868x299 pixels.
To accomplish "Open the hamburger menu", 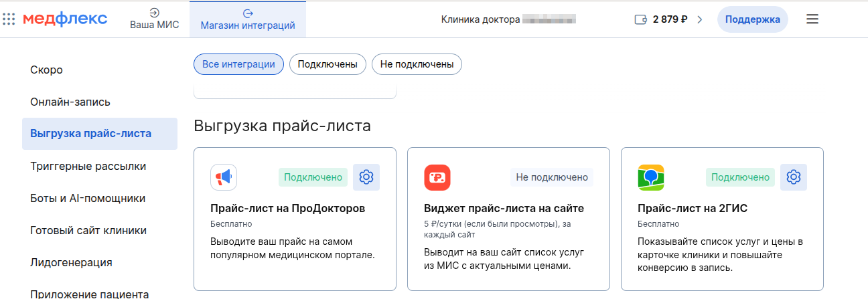I will (812, 19).
